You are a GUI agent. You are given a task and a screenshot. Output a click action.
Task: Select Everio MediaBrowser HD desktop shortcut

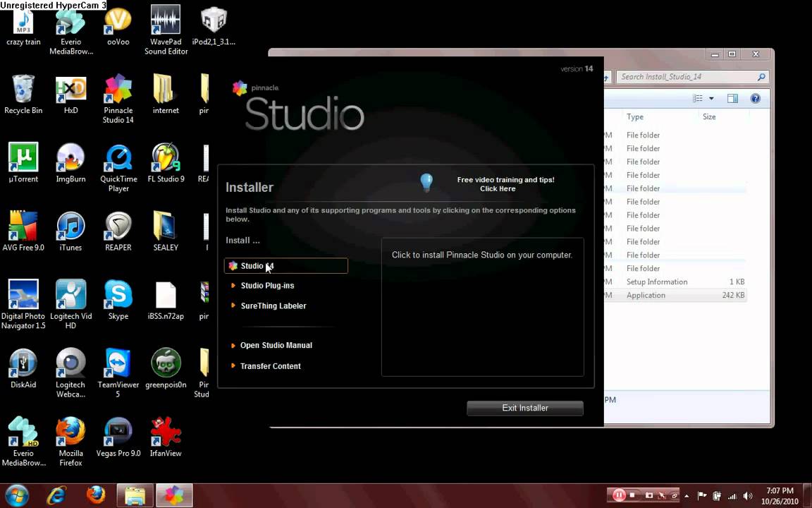pyautogui.click(x=23, y=441)
